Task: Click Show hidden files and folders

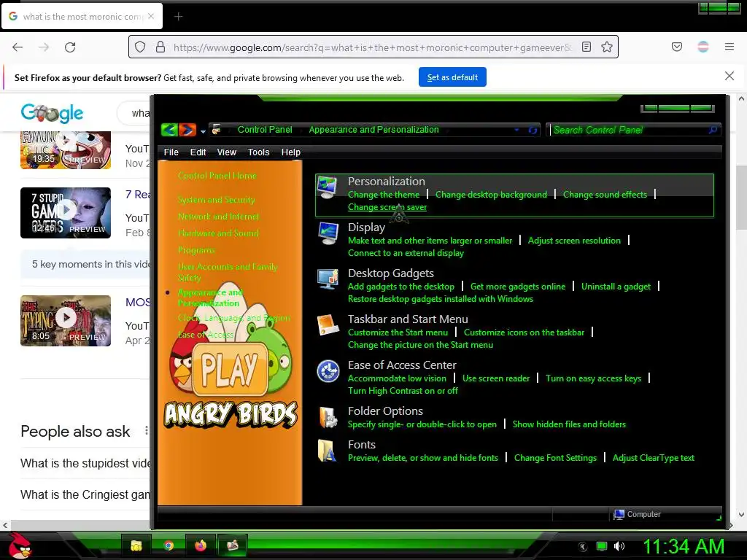Action: point(569,424)
